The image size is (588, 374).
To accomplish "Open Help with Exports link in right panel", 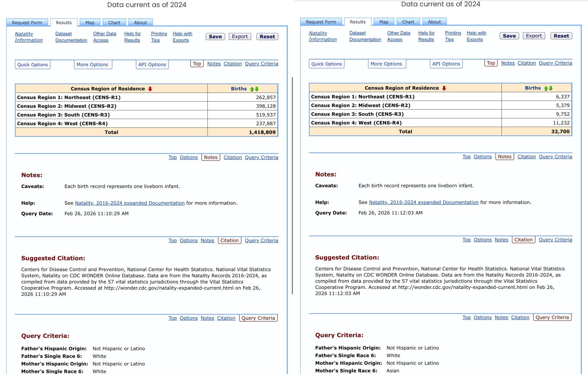I will pos(476,36).
